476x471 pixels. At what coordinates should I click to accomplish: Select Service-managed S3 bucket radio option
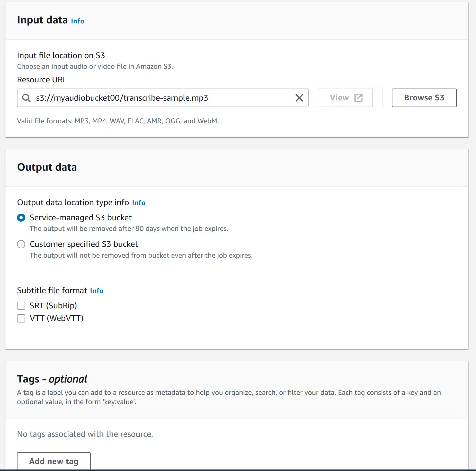(21, 218)
